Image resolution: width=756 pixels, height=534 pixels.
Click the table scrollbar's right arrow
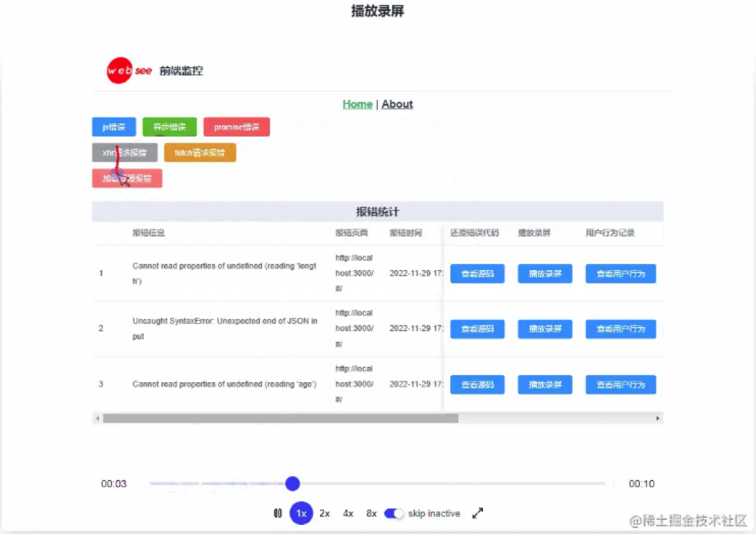[657, 419]
